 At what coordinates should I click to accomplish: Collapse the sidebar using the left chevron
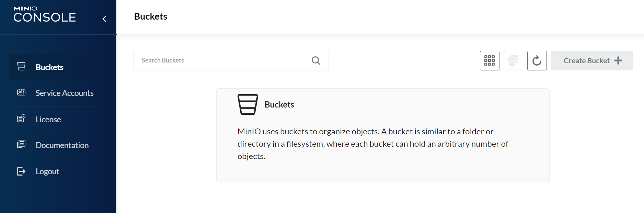(x=104, y=19)
